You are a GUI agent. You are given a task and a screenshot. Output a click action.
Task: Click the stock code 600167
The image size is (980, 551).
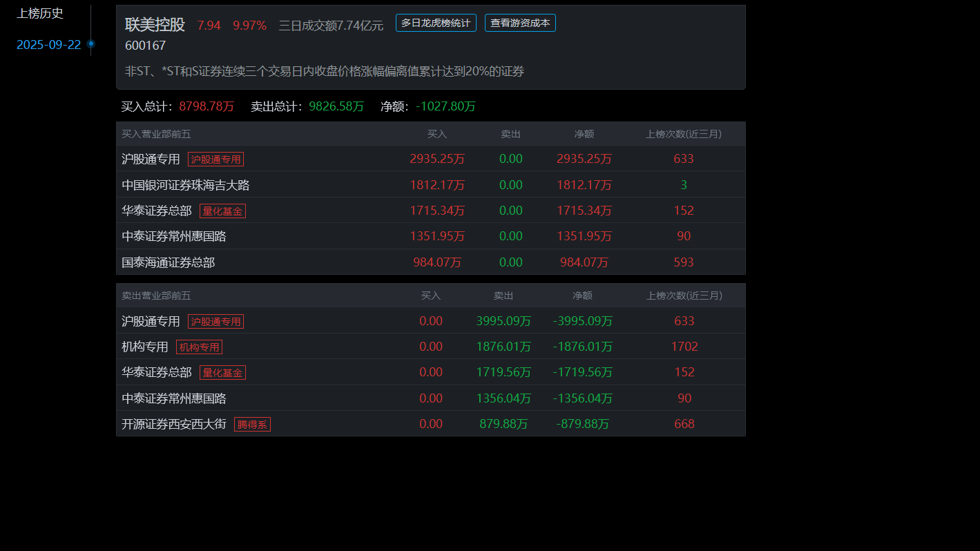(145, 46)
